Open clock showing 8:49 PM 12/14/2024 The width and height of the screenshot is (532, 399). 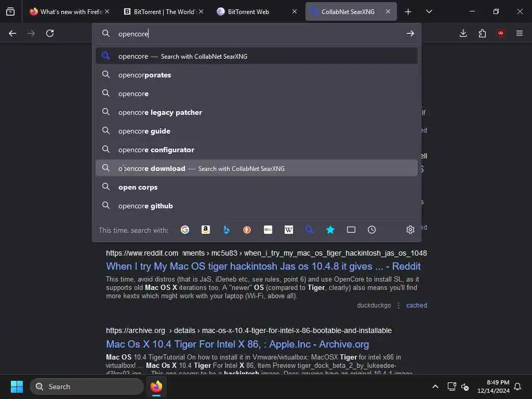click(493, 387)
